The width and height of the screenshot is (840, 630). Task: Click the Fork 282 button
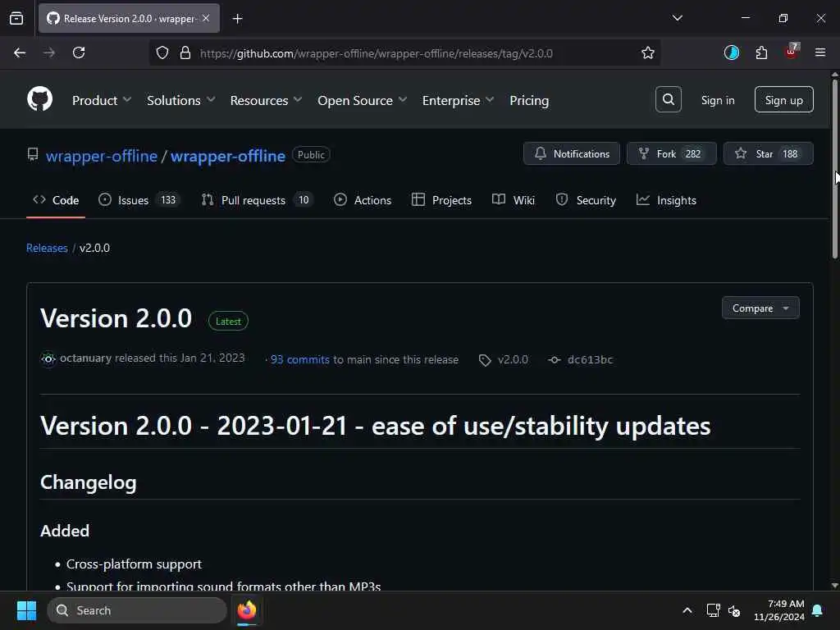coord(671,153)
